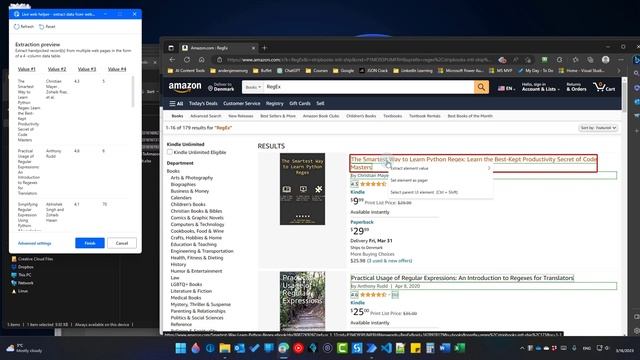This screenshot has width=640, height=360.
Task: Click Cancel in Live web helper
Action: tap(122, 243)
